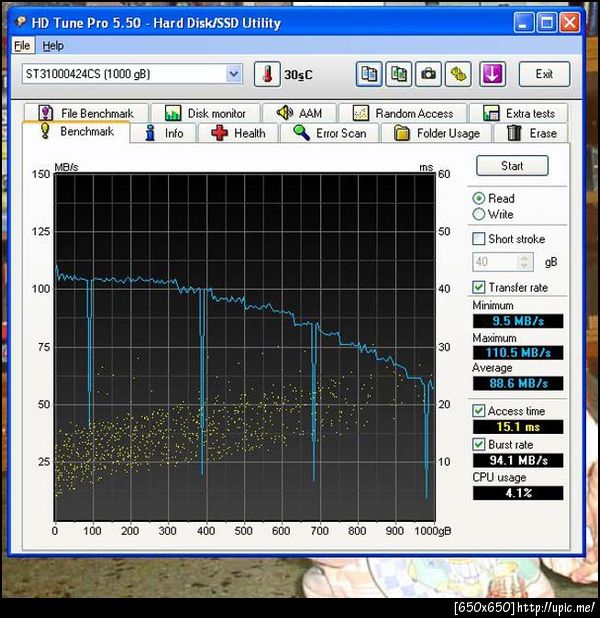Select the Write radio button
The image size is (600, 618).
click(479, 214)
